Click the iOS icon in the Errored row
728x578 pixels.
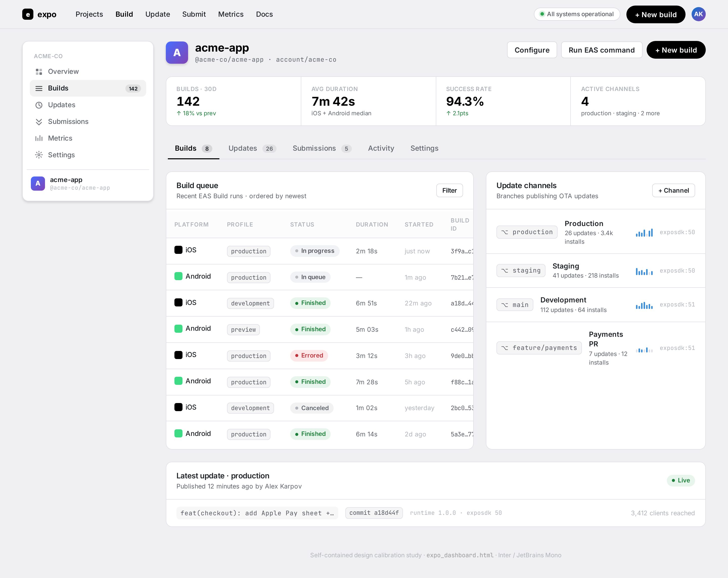tap(178, 355)
